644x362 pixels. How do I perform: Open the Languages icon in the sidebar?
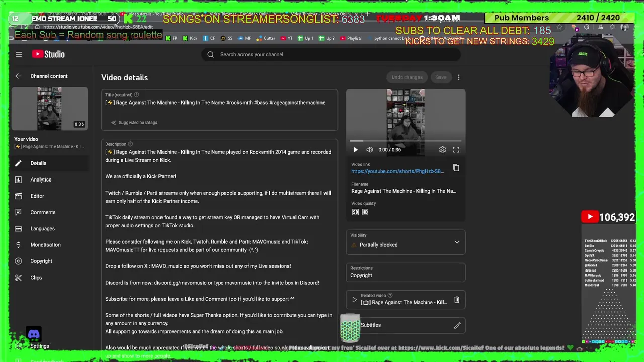click(x=18, y=229)
